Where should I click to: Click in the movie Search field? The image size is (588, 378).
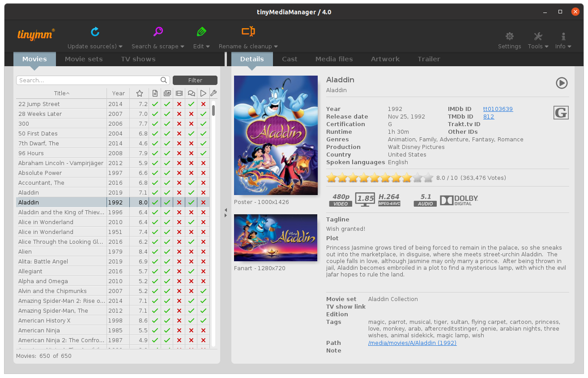click(89, 81)
